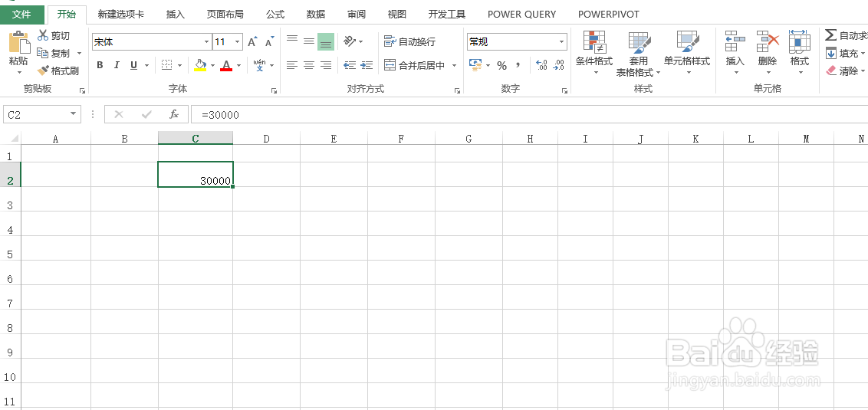Click 合并后居中 merge and center
Viewport: 868px width, 410px height.
click(x=415, y=65)
